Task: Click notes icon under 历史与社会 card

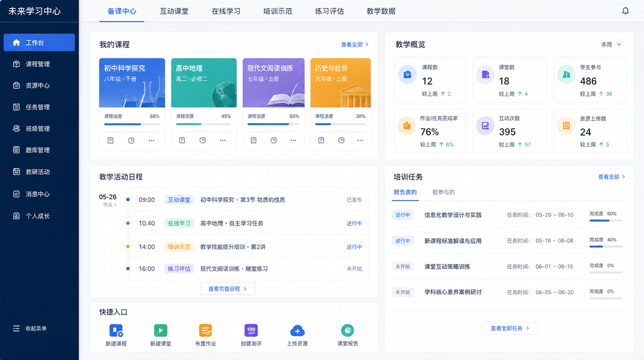Action: (321, 140)
